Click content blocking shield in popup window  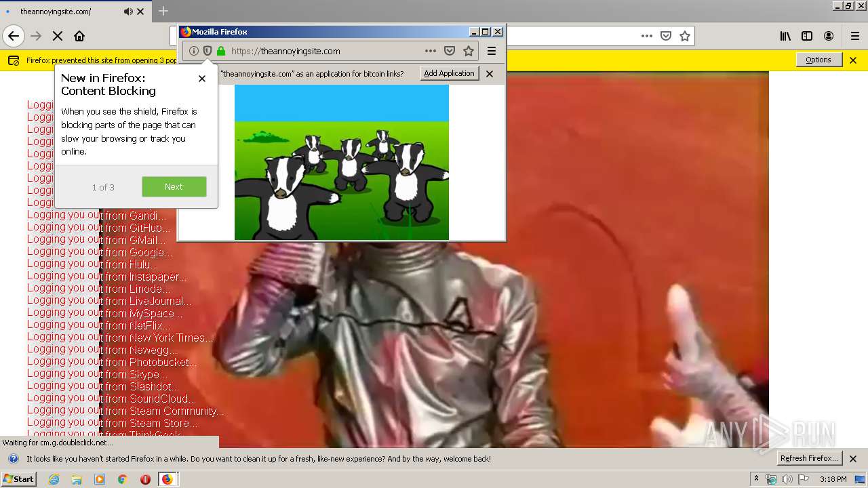(208, 51)
